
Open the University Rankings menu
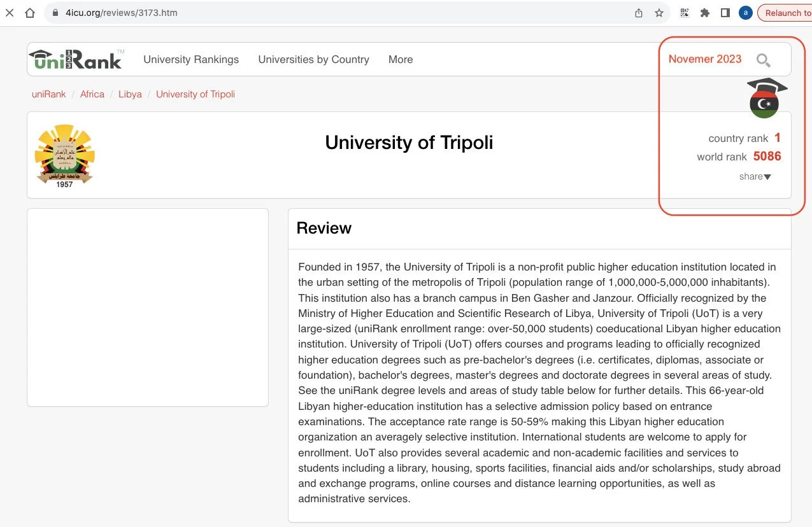[191, 59]
